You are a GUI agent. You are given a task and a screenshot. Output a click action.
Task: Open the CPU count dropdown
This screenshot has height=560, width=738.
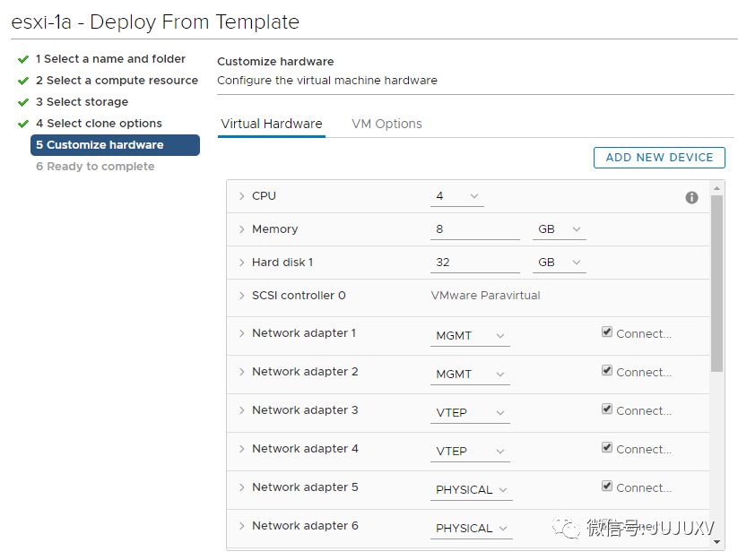456,196
